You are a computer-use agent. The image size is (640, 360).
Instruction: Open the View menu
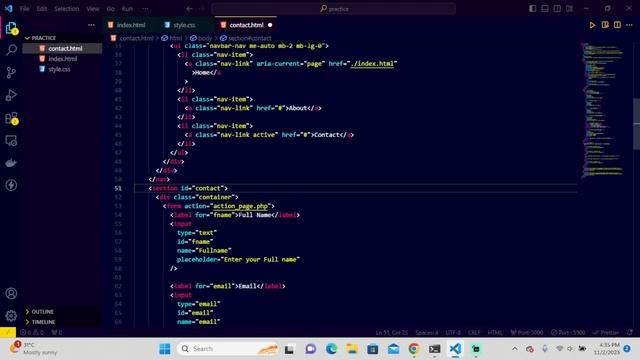click(93, 9)
